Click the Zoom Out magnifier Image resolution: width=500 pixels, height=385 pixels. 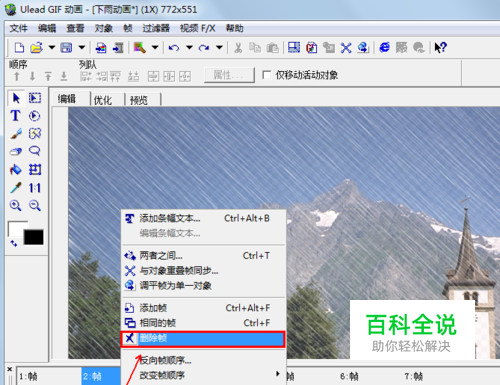point(35,205)
